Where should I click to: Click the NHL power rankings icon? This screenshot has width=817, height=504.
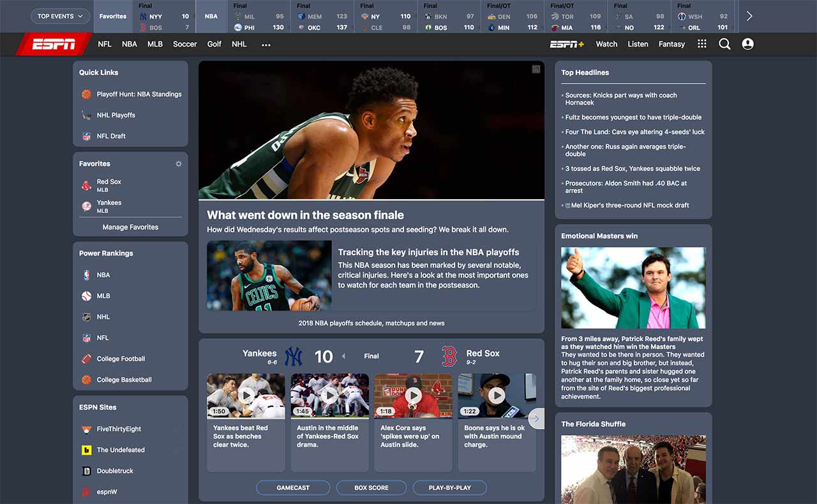click(86, 317)
